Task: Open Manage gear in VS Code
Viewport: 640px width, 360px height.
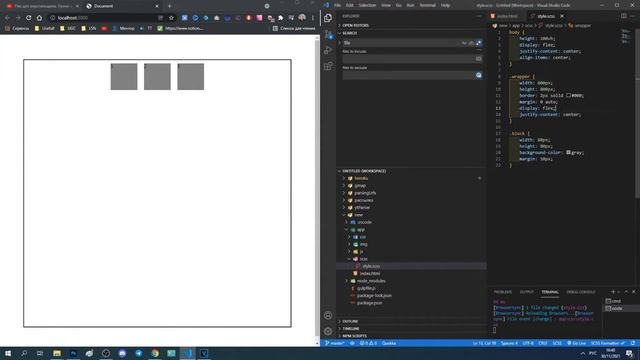Action: tap(328, 331)
